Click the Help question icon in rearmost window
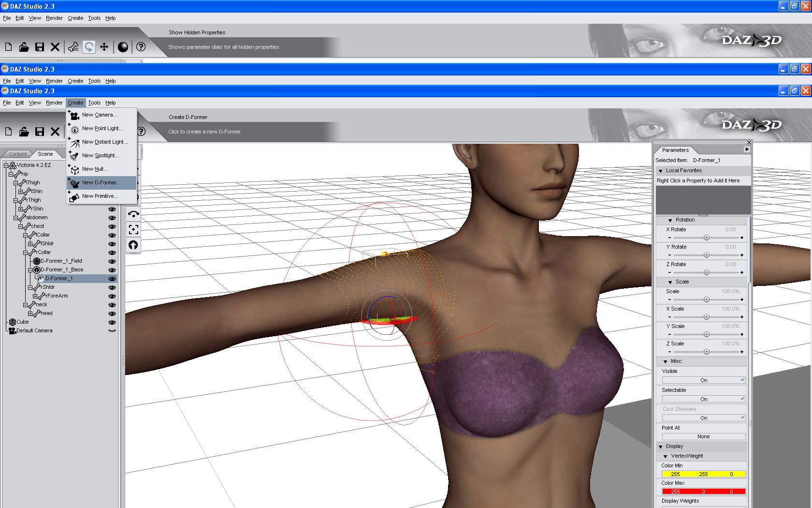Image resolution: width=812 pixels, height=508 pixels. click(141, 47)
